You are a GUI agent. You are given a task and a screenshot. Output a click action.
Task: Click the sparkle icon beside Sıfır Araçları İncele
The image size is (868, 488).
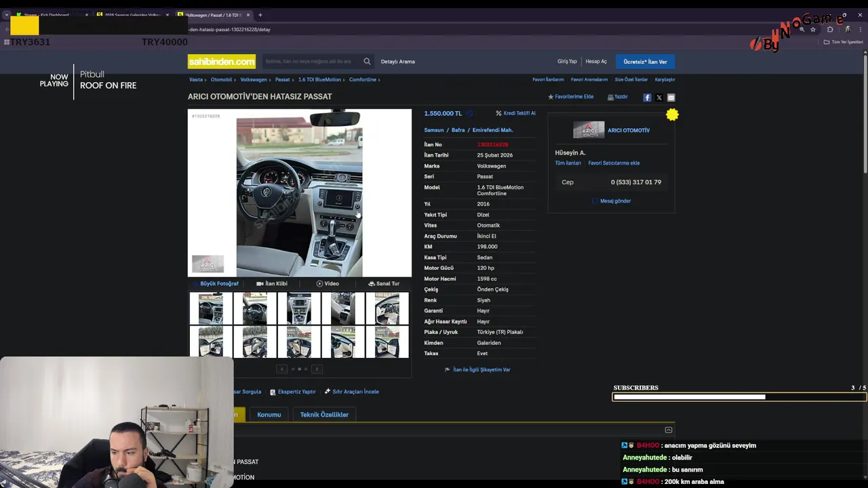[x=327, y=391]
